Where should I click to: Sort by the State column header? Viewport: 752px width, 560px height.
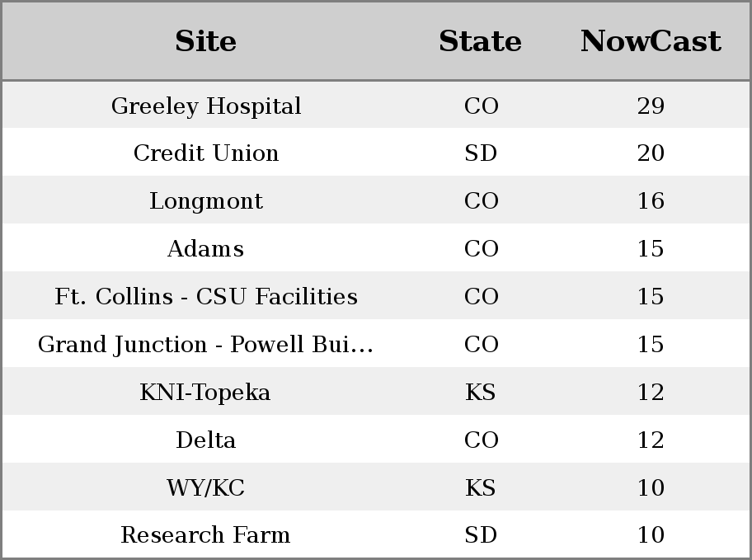[x=480, y=41]
